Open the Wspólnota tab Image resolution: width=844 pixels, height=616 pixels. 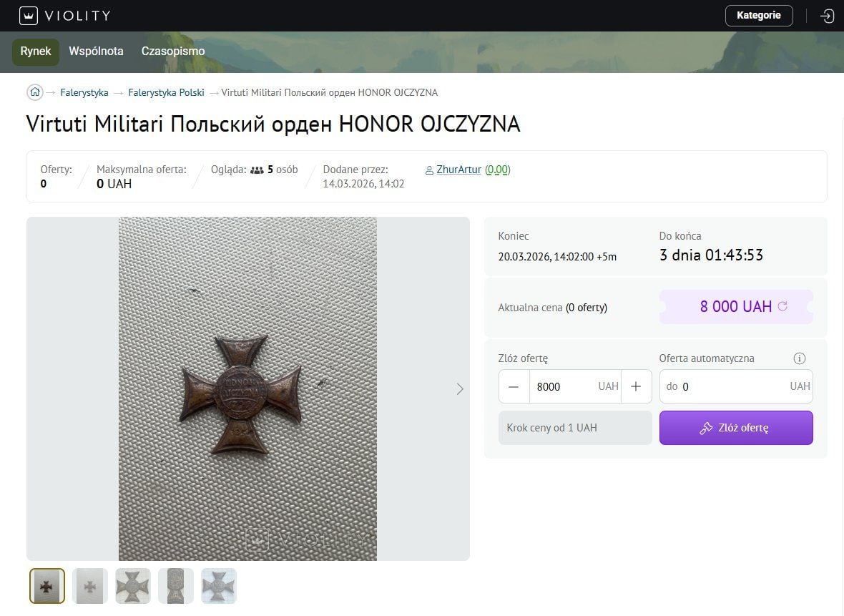pyautogui.click(x=96, y=52)
